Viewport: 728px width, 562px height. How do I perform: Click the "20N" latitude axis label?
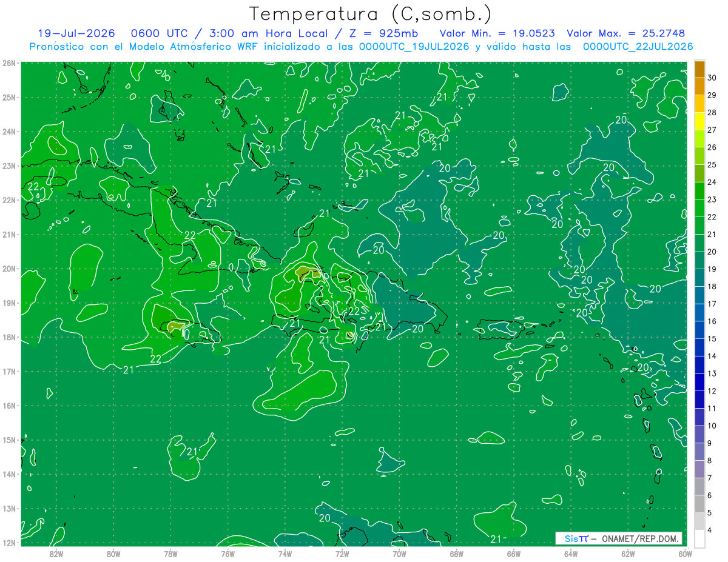pyautogui.click(x=10, y=269)
